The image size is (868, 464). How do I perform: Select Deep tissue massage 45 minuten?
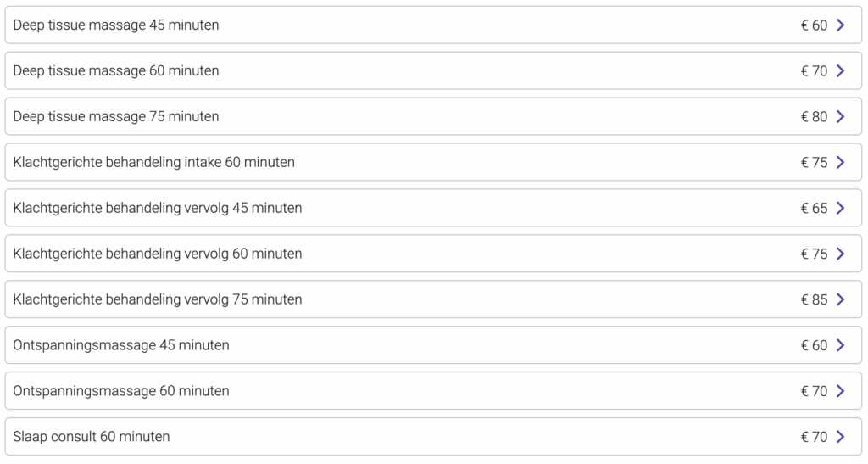tap(116, 25)
